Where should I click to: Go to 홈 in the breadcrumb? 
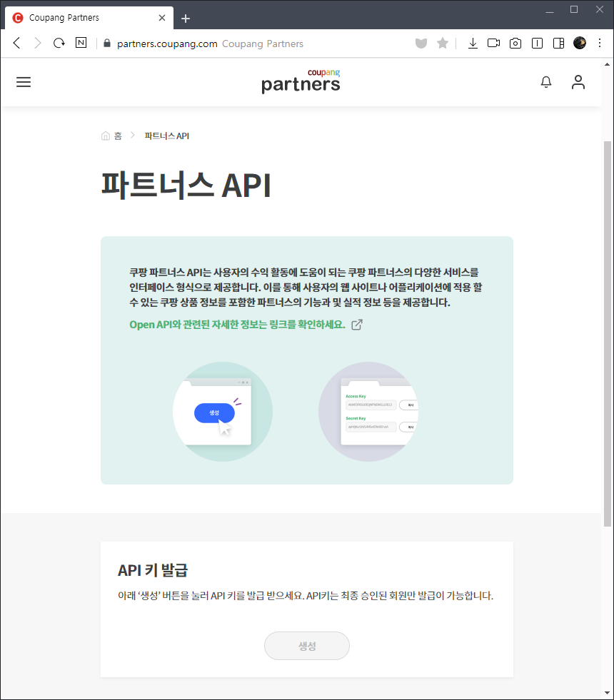click(x=111, y=136)
